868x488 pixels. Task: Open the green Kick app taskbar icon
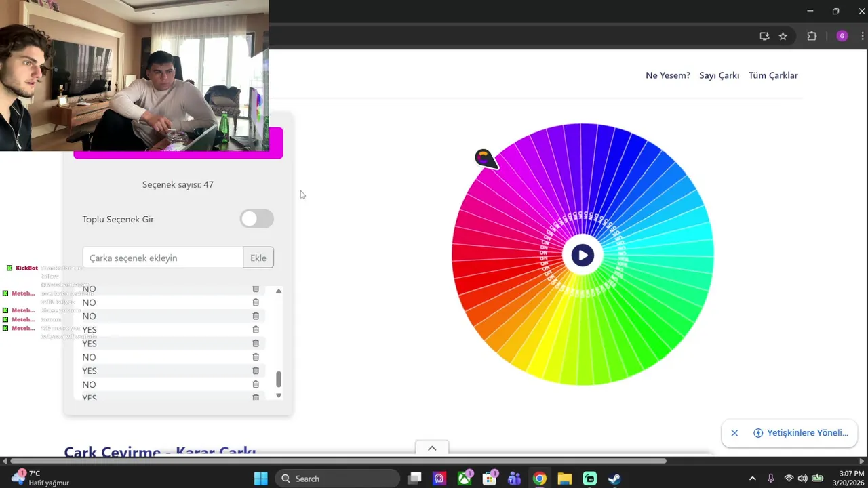pos(589,479)
